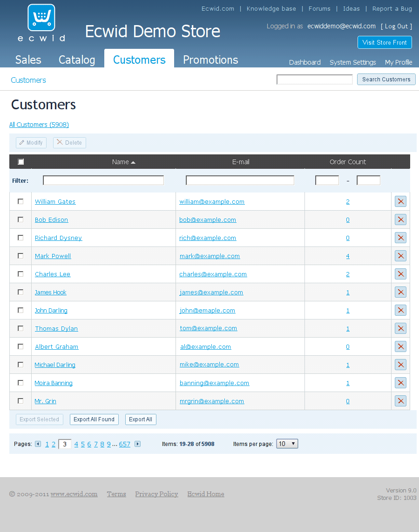This screenshot has width=419, height=532.
Task: Focus the E-mail filter input field
Action: click(240, 180)
